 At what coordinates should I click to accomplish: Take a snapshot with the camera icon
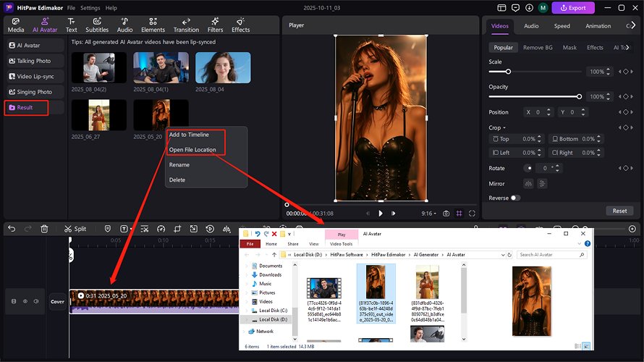coord(446,214)
